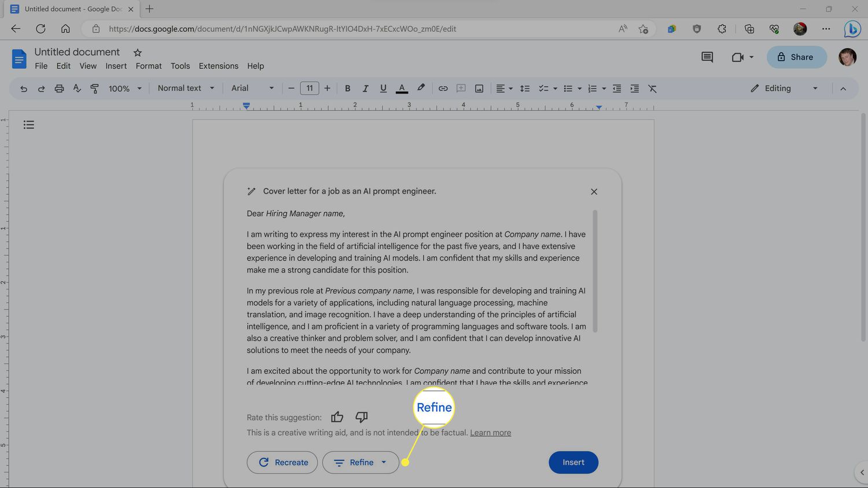Viewport: 868px width, 488px height.
Task: Click the Print icon in toolbar
Action: click(x=59, y=88)
